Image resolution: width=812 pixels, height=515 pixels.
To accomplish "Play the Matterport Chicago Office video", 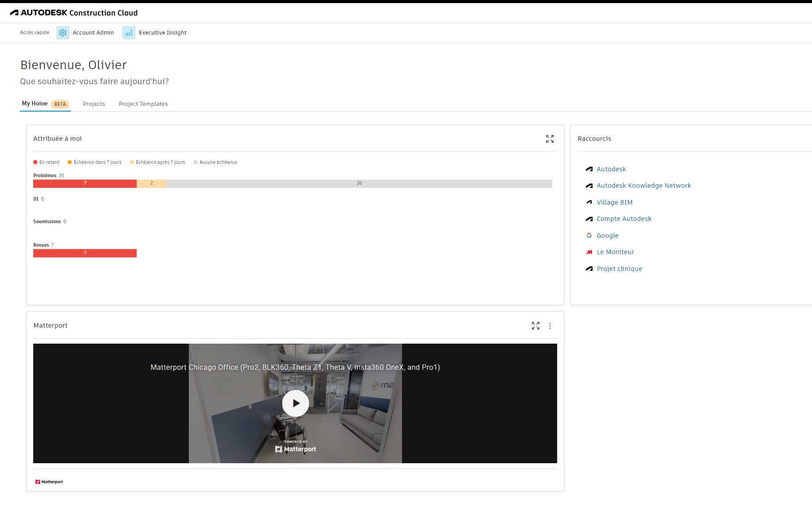I will pyautogui.click(x=295, y=403).
